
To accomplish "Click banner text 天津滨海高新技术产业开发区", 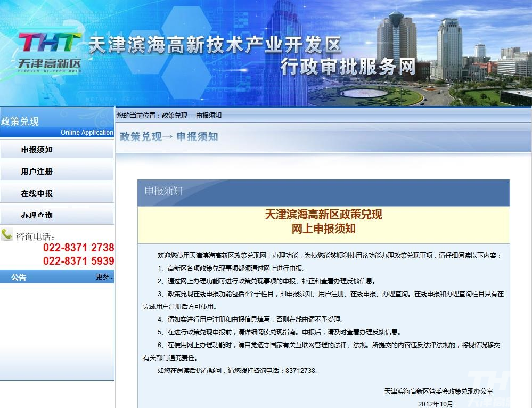I will point(215,45).
